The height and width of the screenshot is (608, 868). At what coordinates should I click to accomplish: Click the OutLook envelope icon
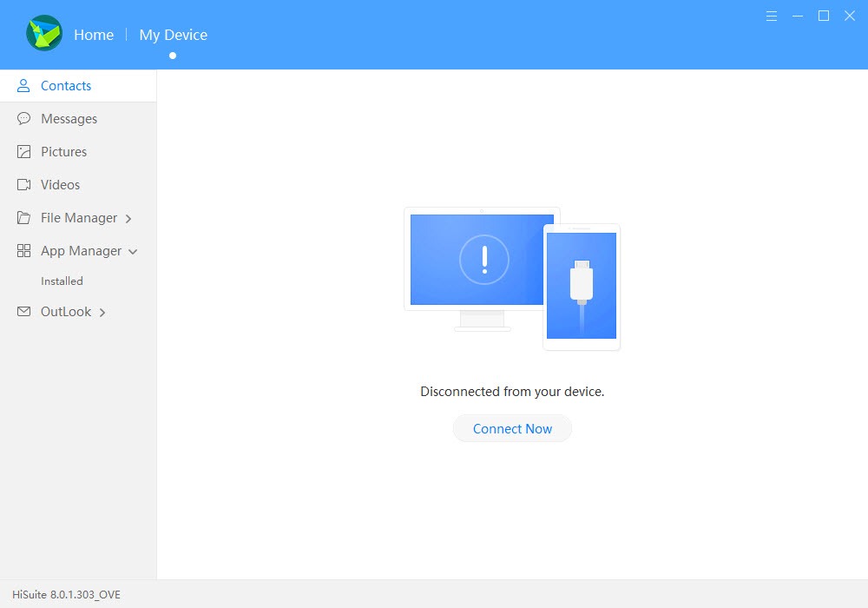pyautogui.click(x=24, y=312)
